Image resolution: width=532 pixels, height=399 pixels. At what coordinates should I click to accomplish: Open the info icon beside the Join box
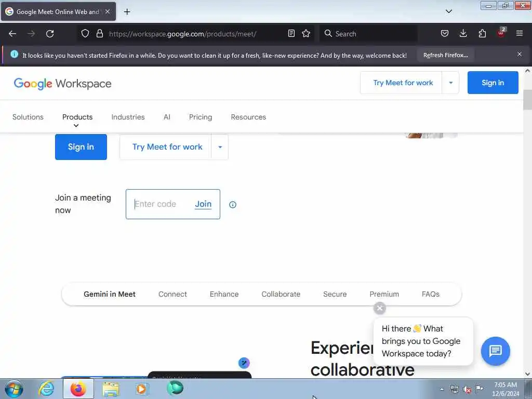(x=233, y=205)
